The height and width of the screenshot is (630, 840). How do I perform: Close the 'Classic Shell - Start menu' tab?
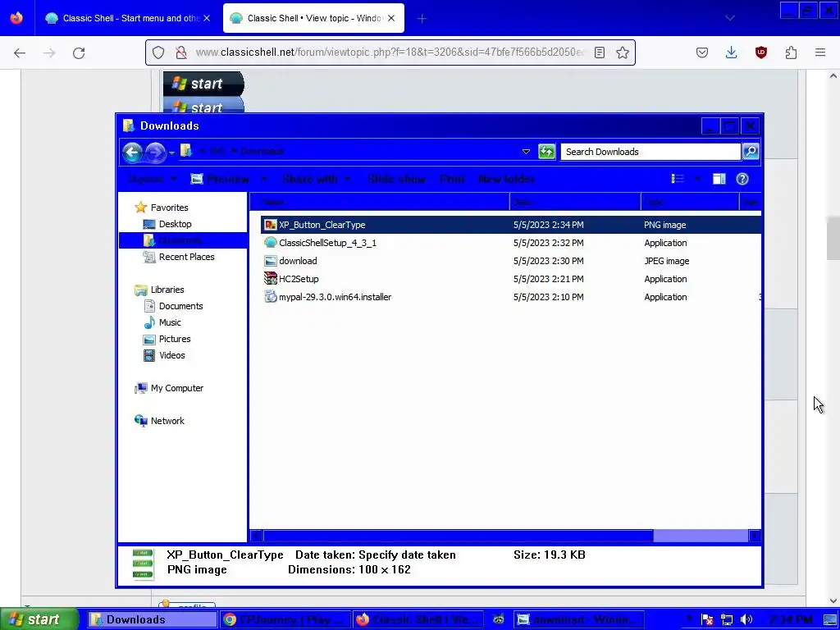[x=207, y=18]
